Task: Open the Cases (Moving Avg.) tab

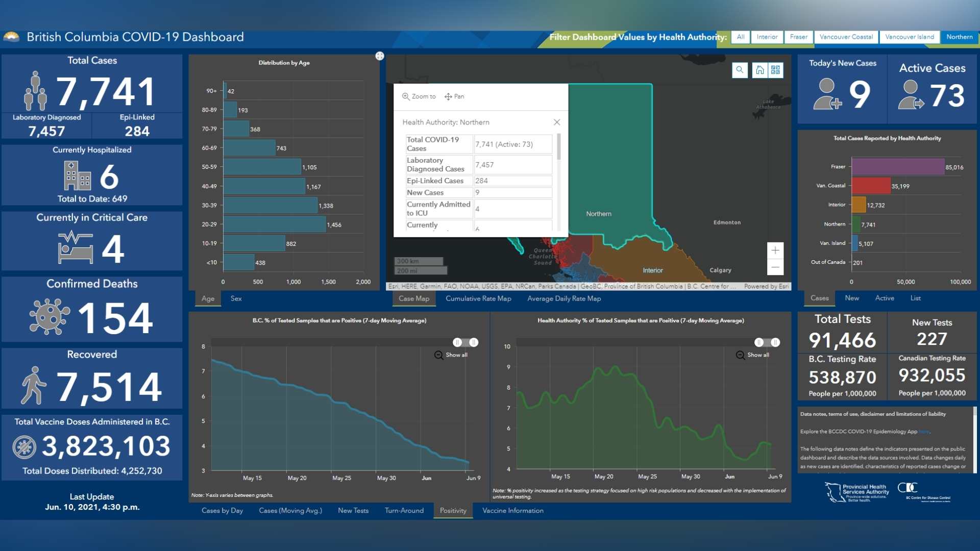Action: click(290, 511)
